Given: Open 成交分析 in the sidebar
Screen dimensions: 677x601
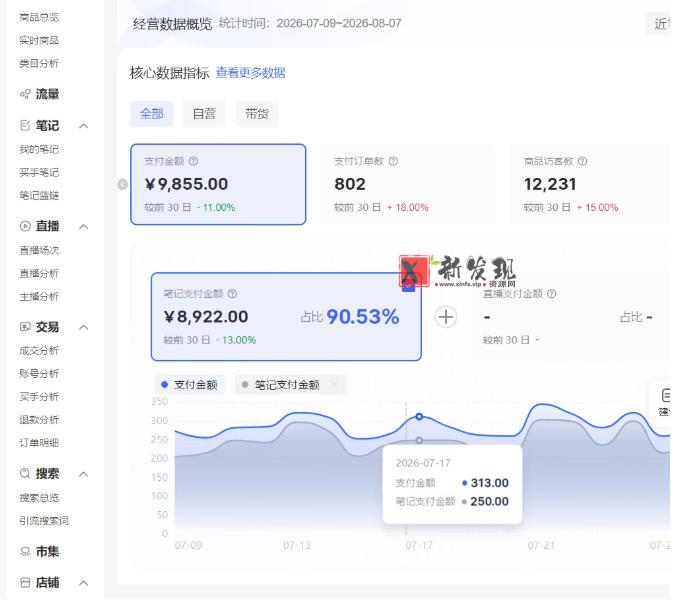Looking at the screenshot, I should pos(39,351).
